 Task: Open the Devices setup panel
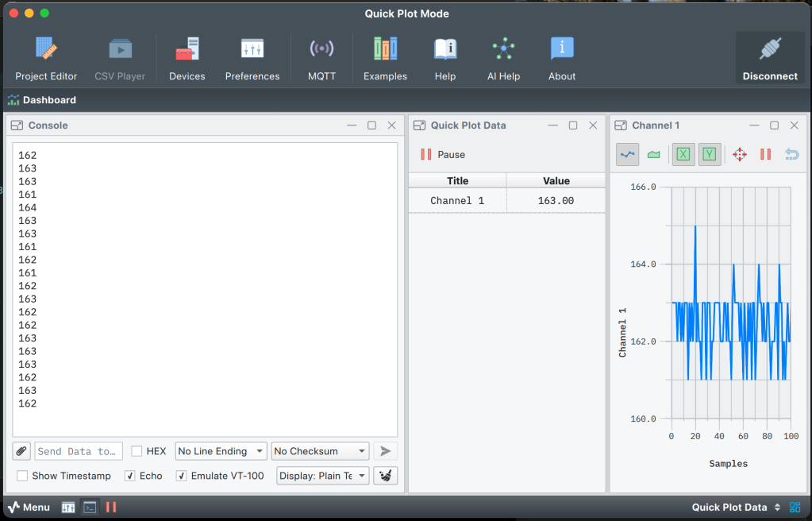(187, 58)
